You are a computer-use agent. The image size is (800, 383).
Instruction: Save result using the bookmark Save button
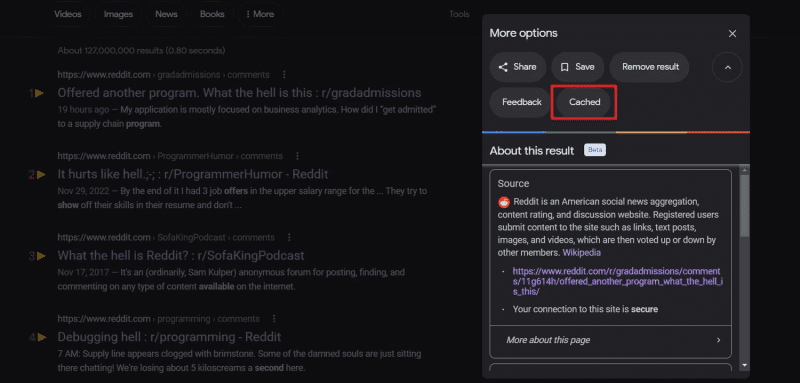578,67
